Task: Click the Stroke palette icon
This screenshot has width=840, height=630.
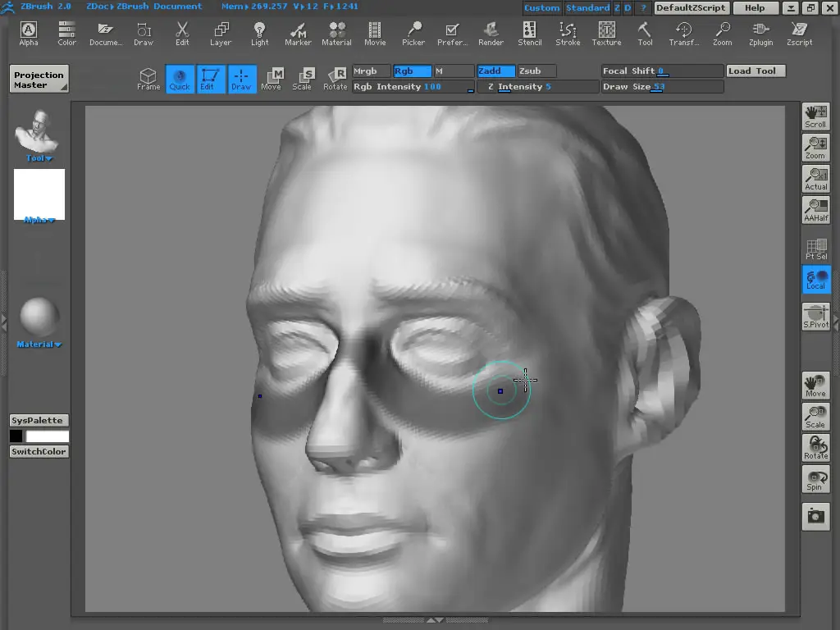Action: point(568,33)
